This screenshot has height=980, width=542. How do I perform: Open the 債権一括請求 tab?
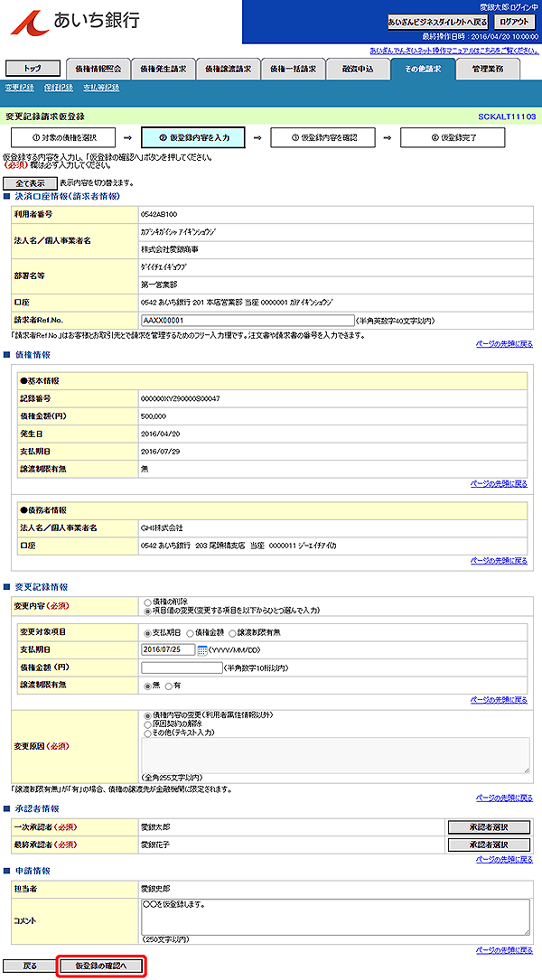pos(293,70)
